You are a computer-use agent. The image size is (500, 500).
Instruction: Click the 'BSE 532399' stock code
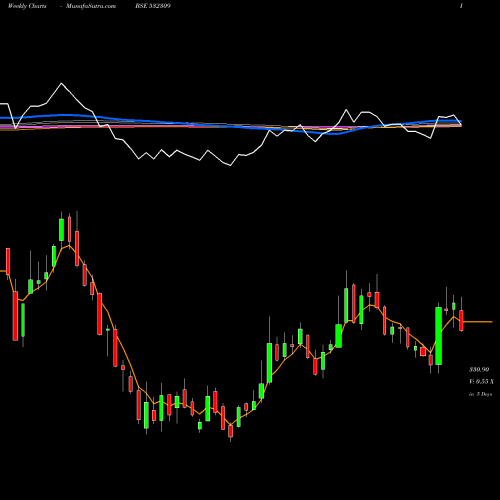(x=153, y=6)
